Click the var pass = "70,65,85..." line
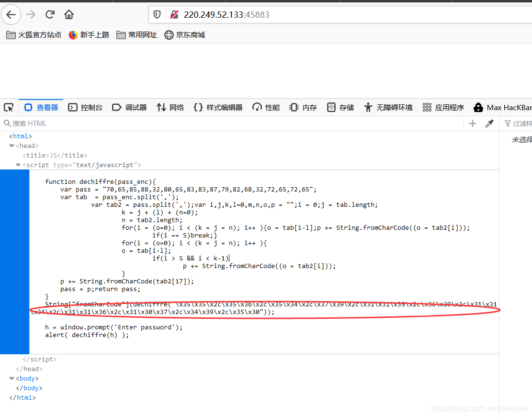 click(x=188, y=189)
